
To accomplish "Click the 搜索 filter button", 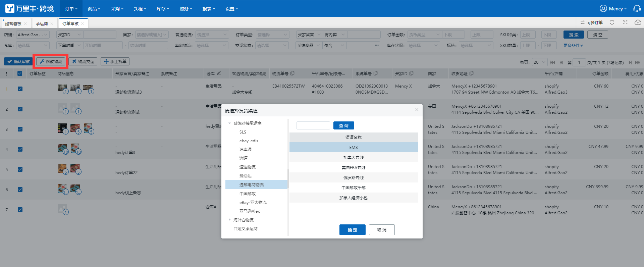I will [574, 35].
